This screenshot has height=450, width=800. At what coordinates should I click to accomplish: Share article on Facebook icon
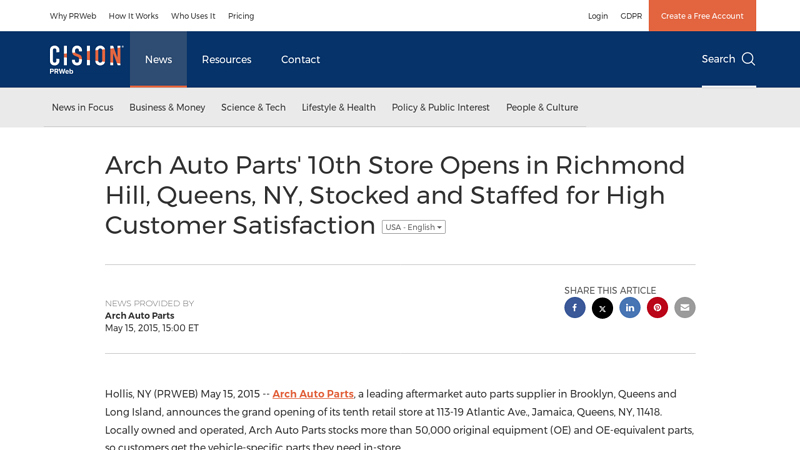574,308
